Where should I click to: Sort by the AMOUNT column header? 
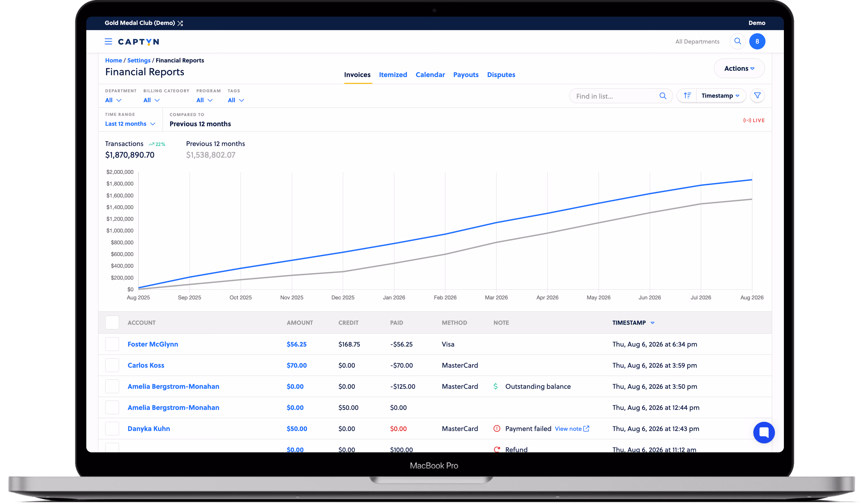coord(300,323)
